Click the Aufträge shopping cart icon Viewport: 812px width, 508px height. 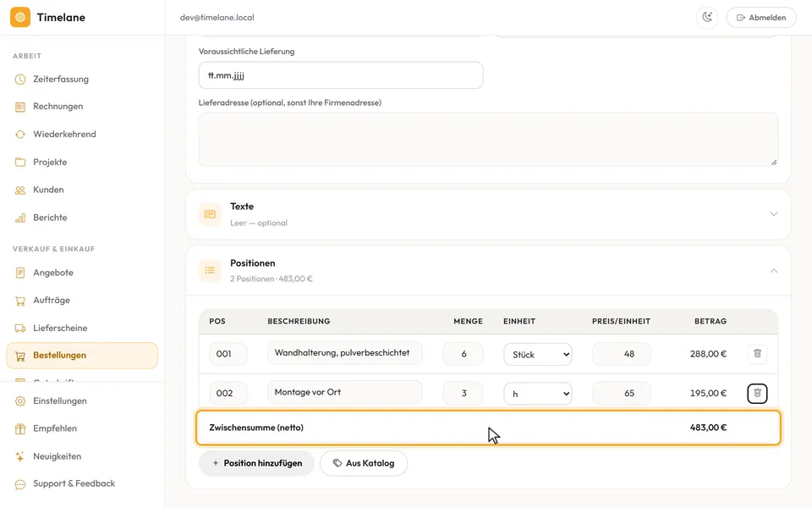(x=20, y=301)
